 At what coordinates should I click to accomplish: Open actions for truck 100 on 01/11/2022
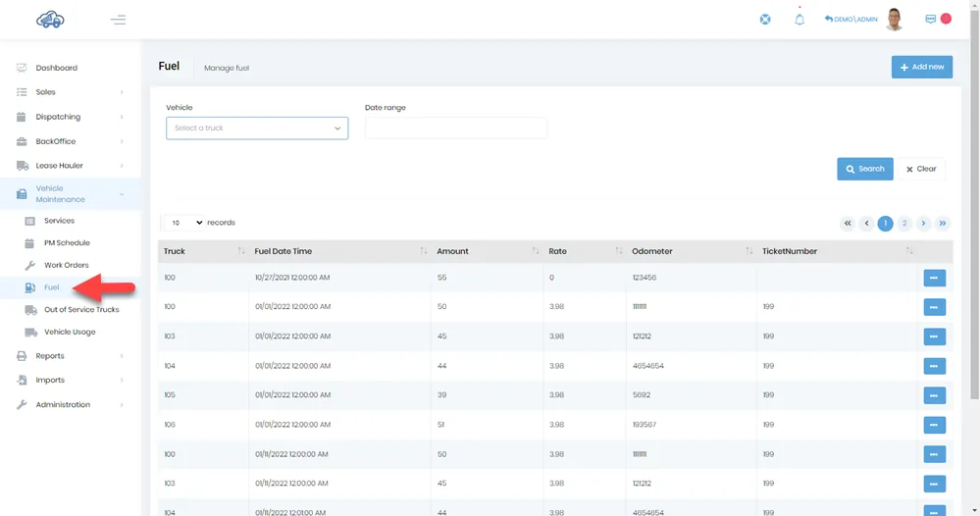(x=934, y=454)
